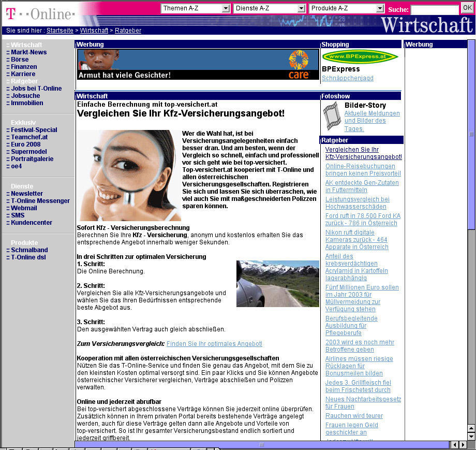
Task: Open the Bilder-Story film strip icon
Action: coord(331,116)
